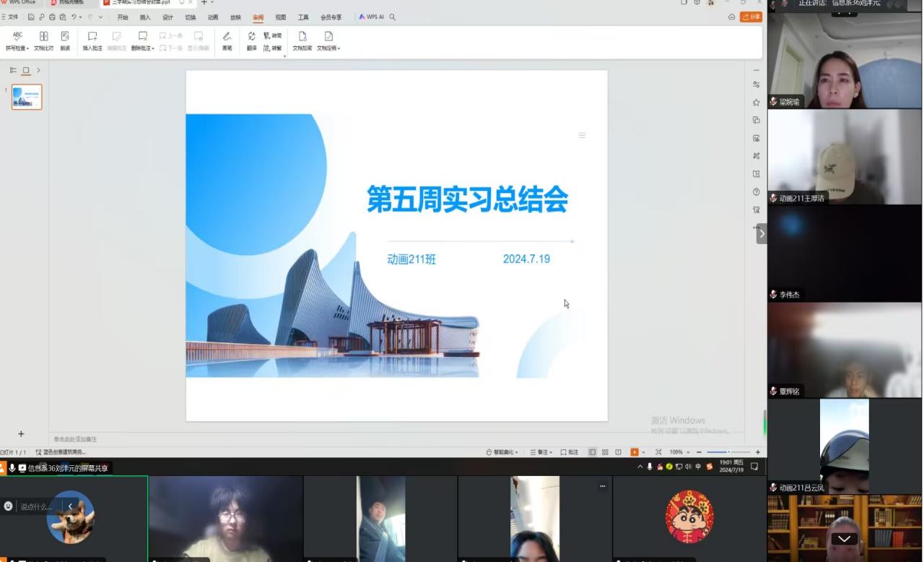Select the 画笔 pen tool
This screenshot has height=562, width=924.
coord(227,36)
